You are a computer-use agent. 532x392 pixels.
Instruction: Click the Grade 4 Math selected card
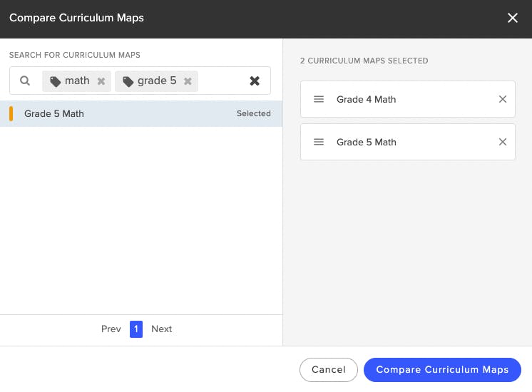pyautogui.click(x=406, y=99)
